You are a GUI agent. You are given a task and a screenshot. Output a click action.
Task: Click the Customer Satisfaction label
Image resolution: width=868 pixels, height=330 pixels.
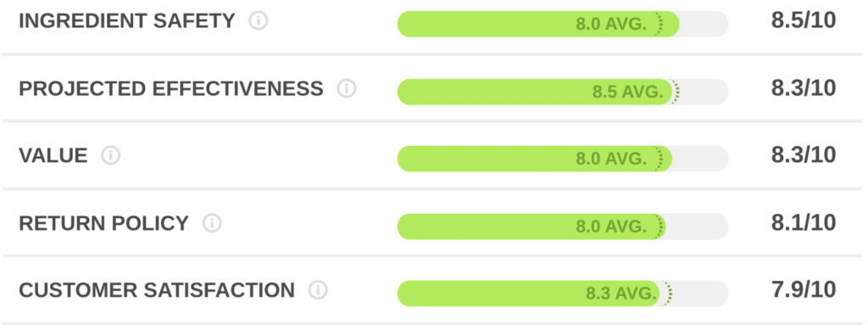157,290
